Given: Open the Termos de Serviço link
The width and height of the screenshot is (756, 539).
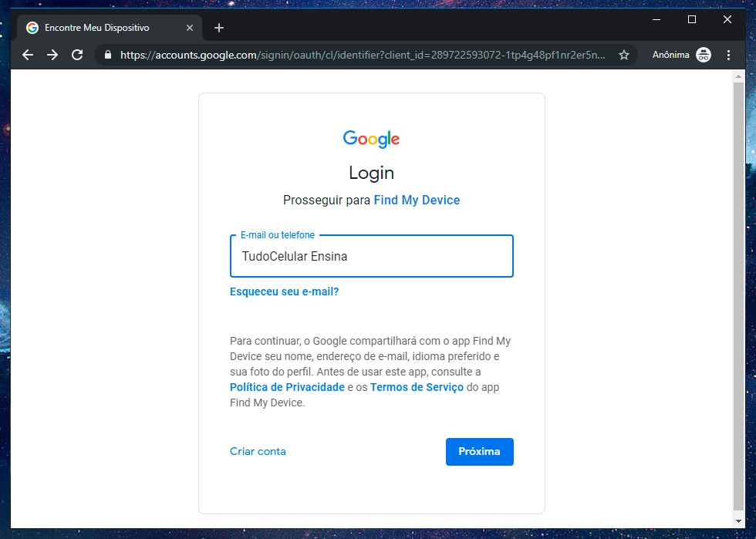Looking at the screenshot, I should pyautogui.click(x=417, y=387).
